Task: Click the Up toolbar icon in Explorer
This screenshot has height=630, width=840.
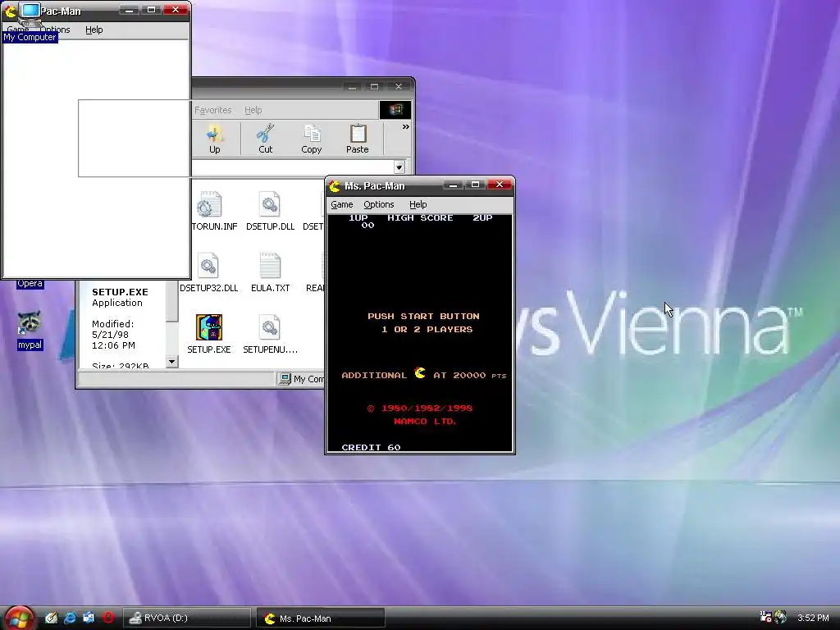Action: [x=214, y=139]
